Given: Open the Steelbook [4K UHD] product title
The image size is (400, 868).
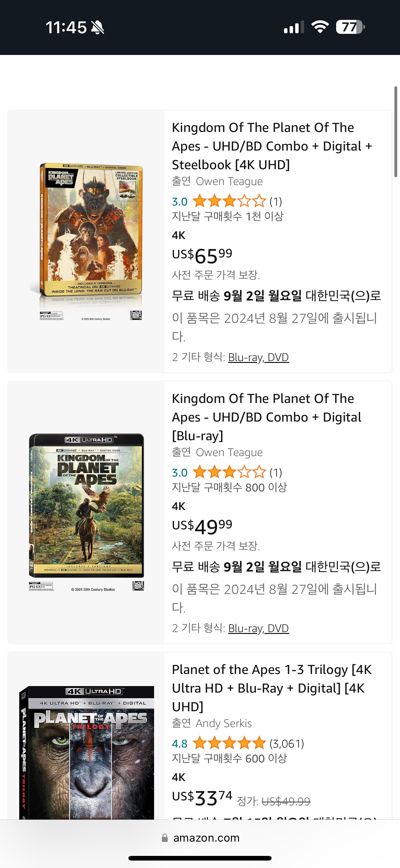Looking at the screenshot, I should [x=272, y=146].
